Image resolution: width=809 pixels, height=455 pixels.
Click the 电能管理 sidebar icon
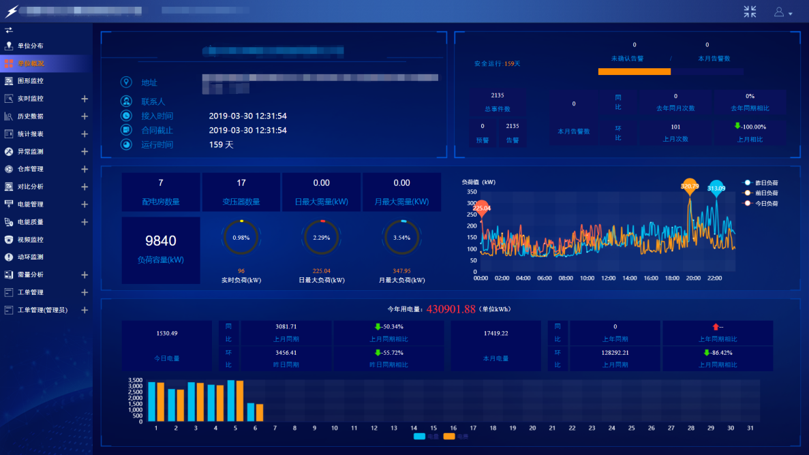point(9,204)
